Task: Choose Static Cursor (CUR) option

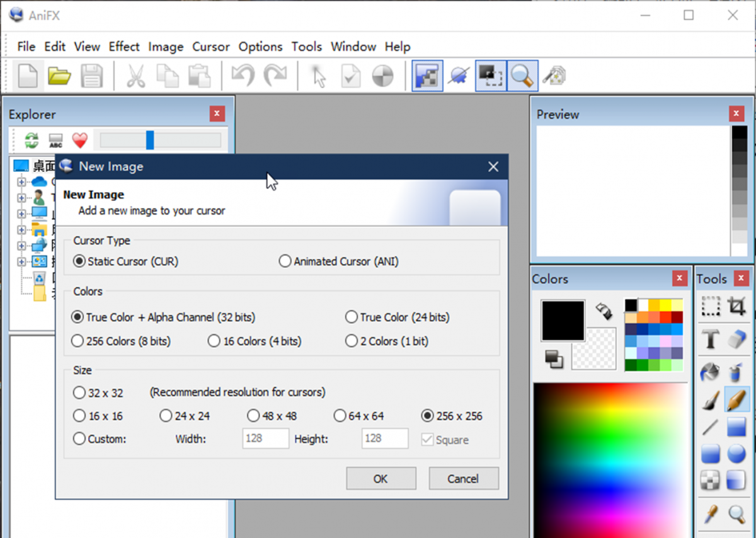Action: pyautogui.click(x=126, y=261)
